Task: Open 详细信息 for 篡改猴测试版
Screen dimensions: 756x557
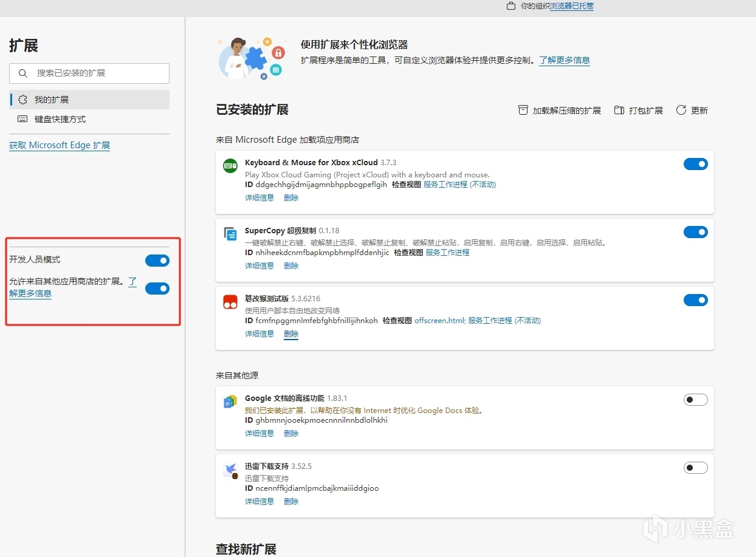Action: (x=259, y=333)
